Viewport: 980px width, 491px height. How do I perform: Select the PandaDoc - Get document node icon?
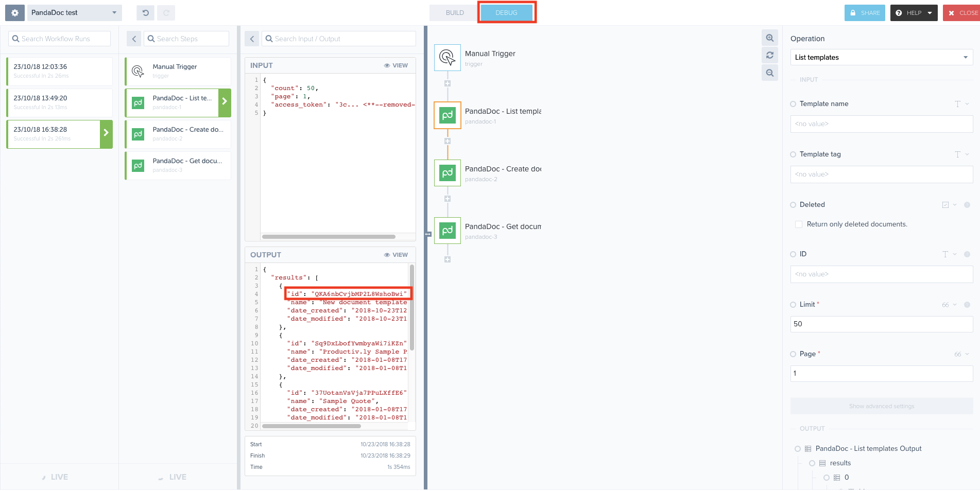coord(447,231)
